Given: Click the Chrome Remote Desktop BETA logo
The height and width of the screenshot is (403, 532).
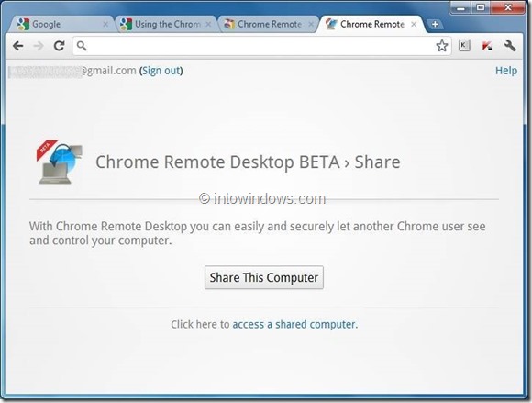Looking at the screenshot, I should pyautogui.click(x=60, y=162).
